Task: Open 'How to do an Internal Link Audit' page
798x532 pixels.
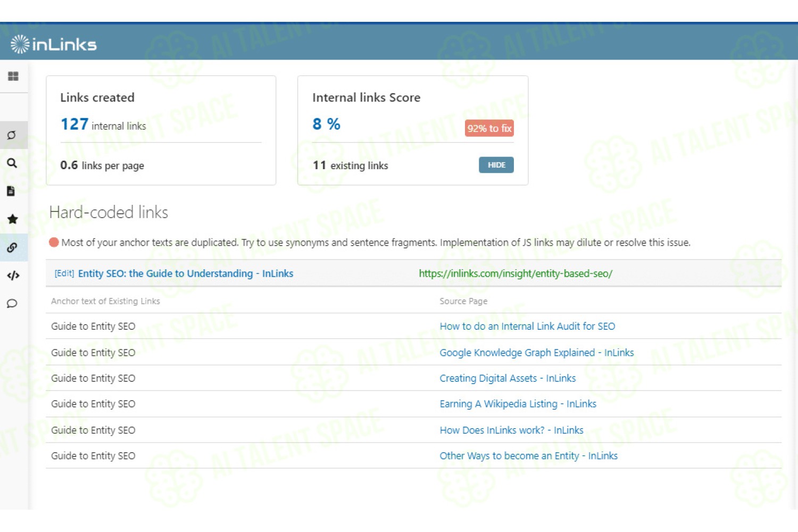Action: [x=527, y=326]
